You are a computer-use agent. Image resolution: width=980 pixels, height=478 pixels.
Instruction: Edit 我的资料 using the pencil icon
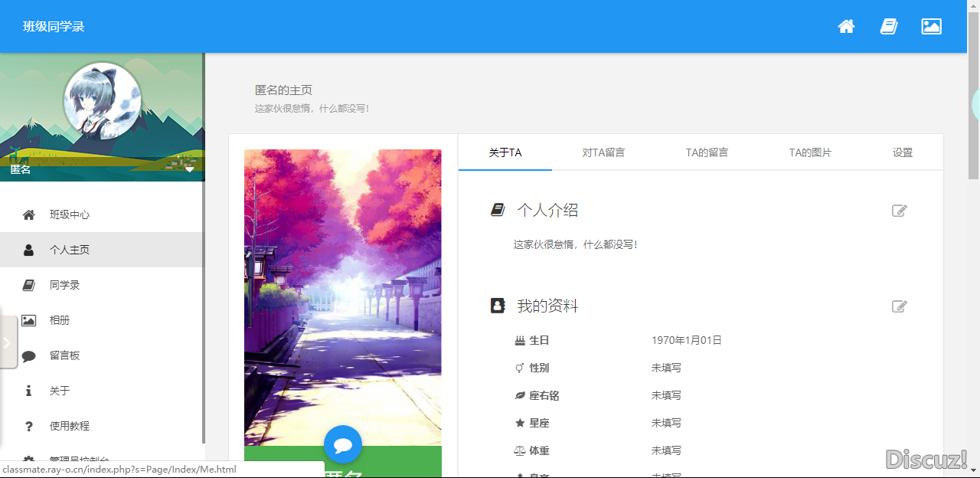click(899, 306)
